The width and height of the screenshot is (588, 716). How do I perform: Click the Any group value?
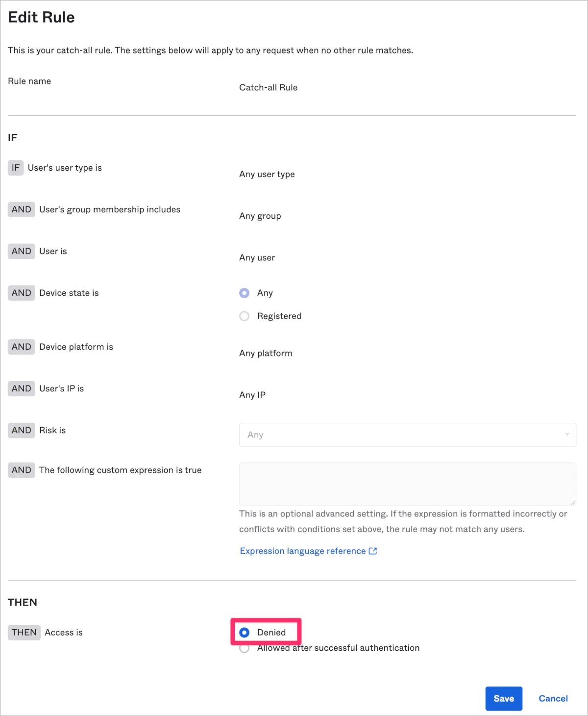click(x=260, y=216)
